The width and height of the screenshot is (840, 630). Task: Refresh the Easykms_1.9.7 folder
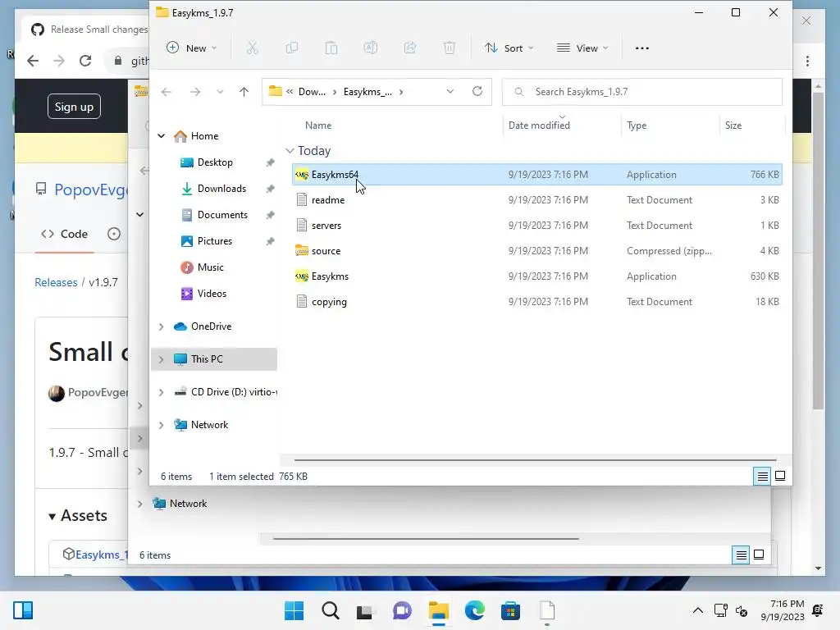[x=477, y=92]
